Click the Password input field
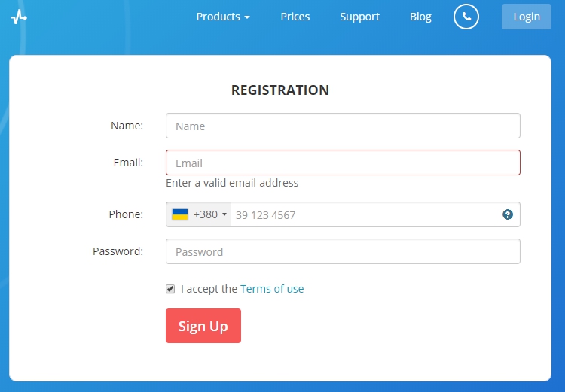565x392 pixels. (343, 251)
